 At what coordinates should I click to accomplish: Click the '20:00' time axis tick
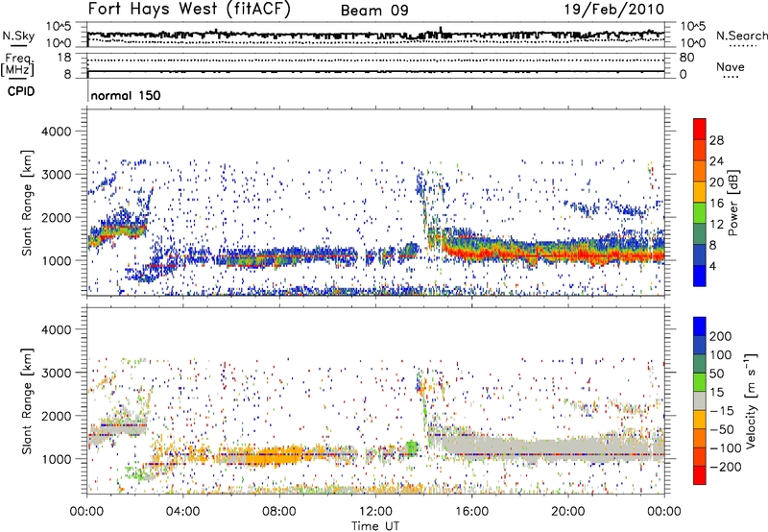567,512
